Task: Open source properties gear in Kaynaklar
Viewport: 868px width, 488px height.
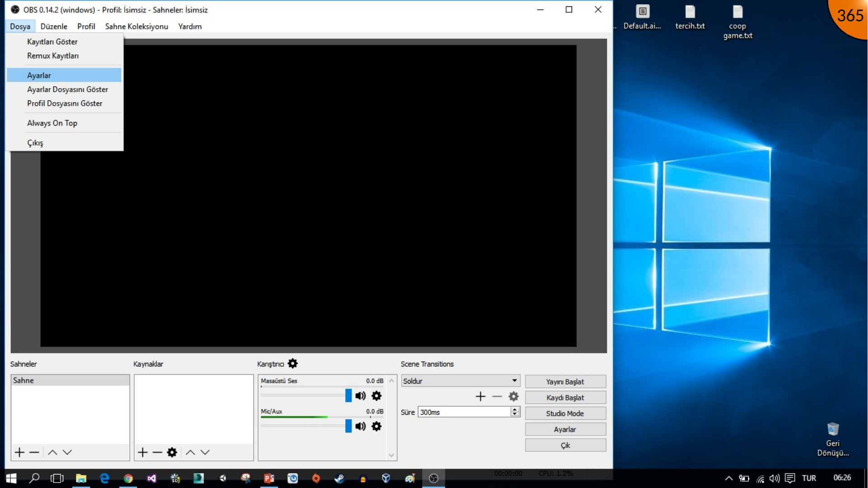Action: (172, 452)
